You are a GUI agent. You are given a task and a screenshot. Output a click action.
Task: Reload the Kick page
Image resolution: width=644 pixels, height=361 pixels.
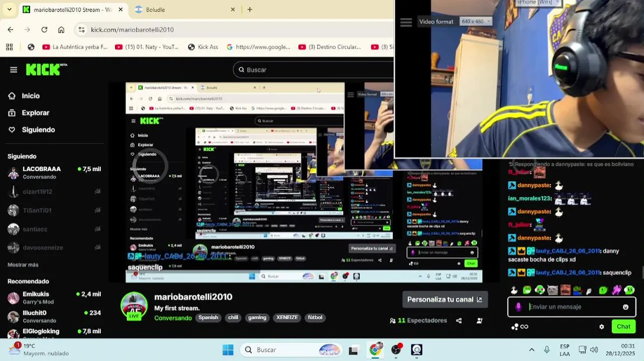tap(44, 30)
